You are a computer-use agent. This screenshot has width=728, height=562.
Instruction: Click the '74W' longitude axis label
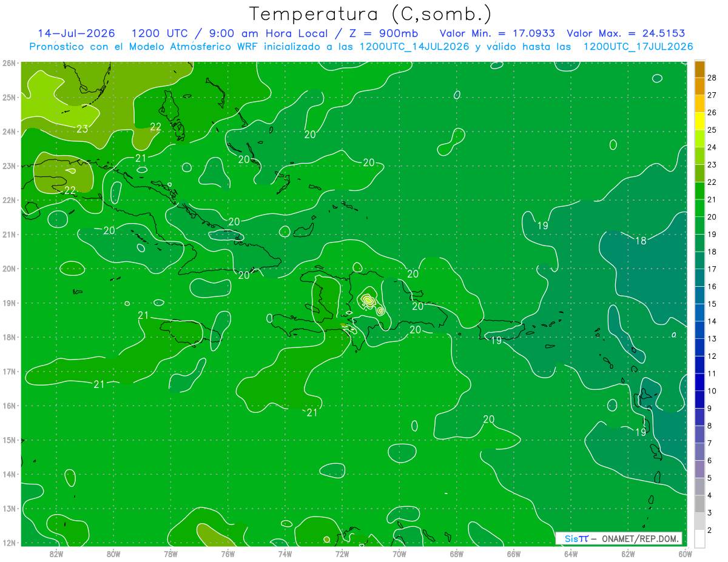[x=285, y=554]
